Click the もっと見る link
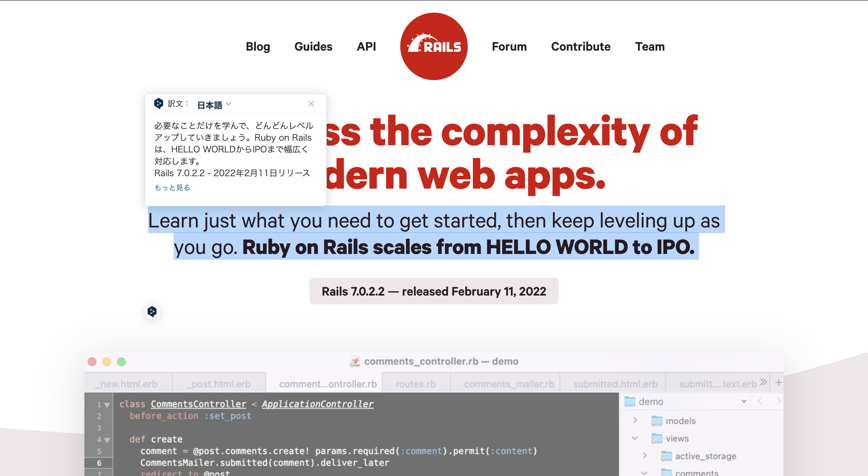The width and height of the screenshot is (868, 476). 172,188
